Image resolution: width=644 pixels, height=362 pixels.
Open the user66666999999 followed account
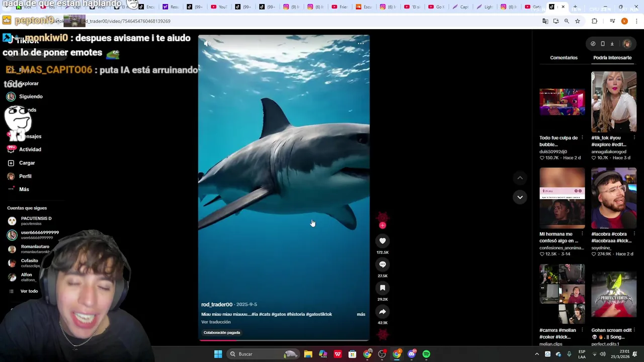coord(33,235)
